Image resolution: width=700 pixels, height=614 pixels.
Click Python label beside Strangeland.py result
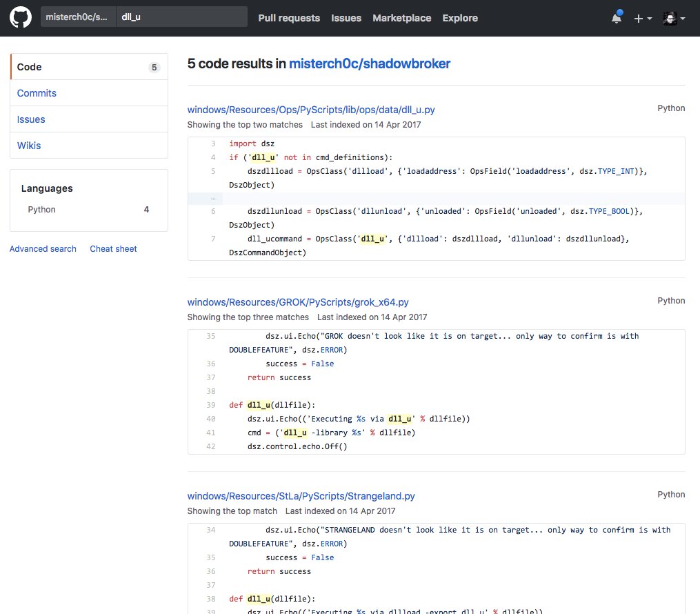671,495
